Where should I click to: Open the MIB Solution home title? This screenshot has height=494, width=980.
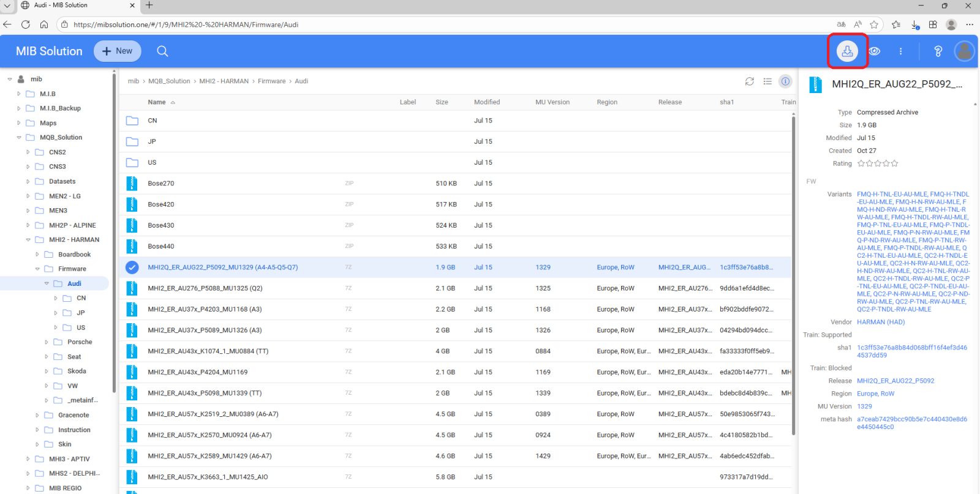point(49,51)
